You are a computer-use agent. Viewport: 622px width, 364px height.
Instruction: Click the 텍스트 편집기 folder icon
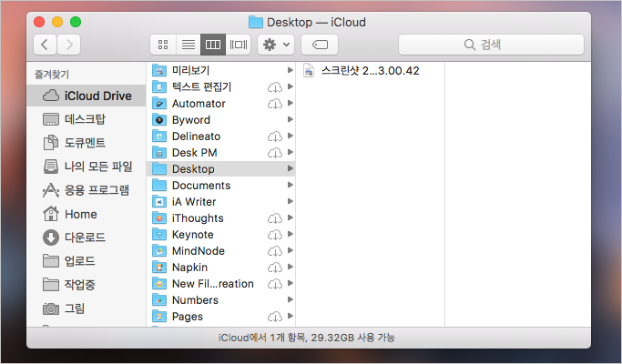tap(159, 86)
